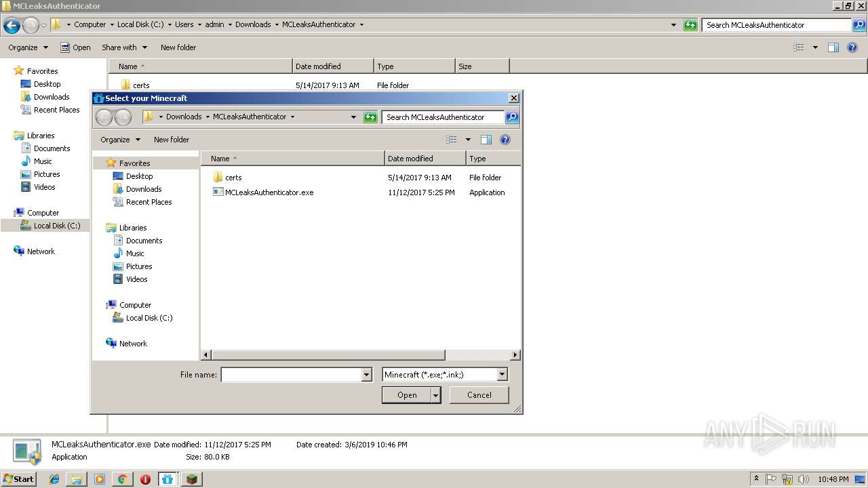The image size is (868, 488).
Task: Open File Explorer taskbar icon
Action: click(x=77, y=479)
